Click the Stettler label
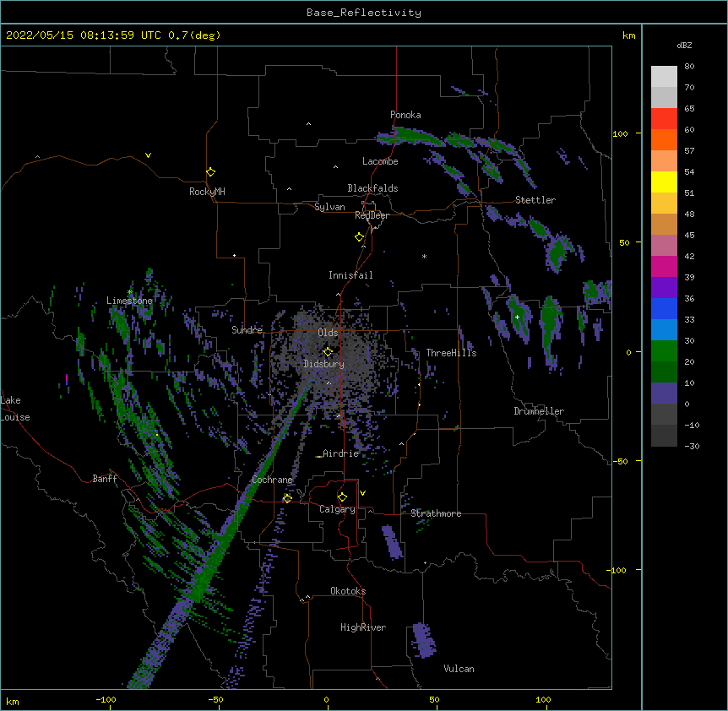The image size is (728, 711). (x=535, y=200)
